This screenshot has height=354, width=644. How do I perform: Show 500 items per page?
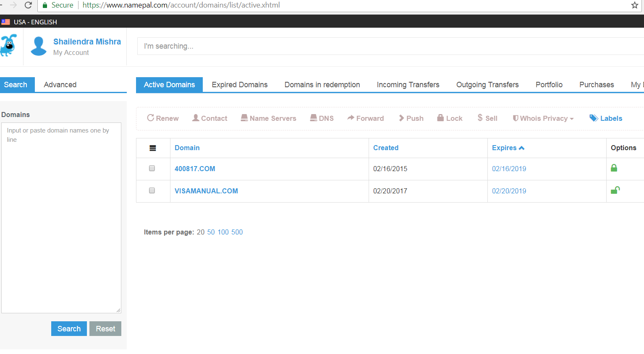(x=237, y=232)
